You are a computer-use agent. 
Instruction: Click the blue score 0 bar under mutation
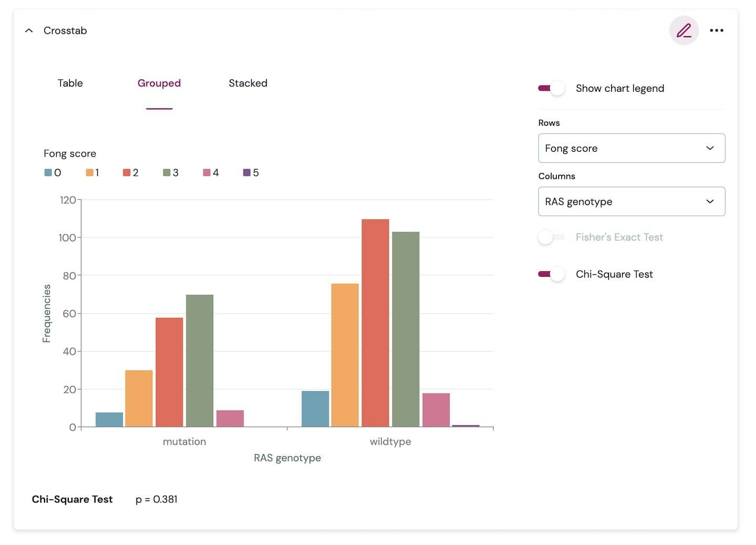(109, 420)
